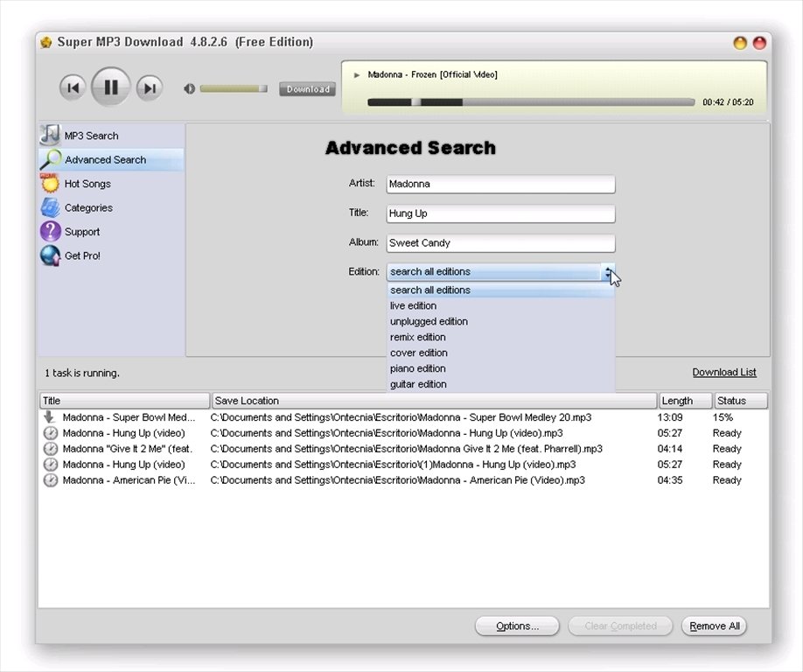Click Get Pro! in the sidebar
This screenshot has width=803, height=672.
pyautogui.click(x=111, y=255)
